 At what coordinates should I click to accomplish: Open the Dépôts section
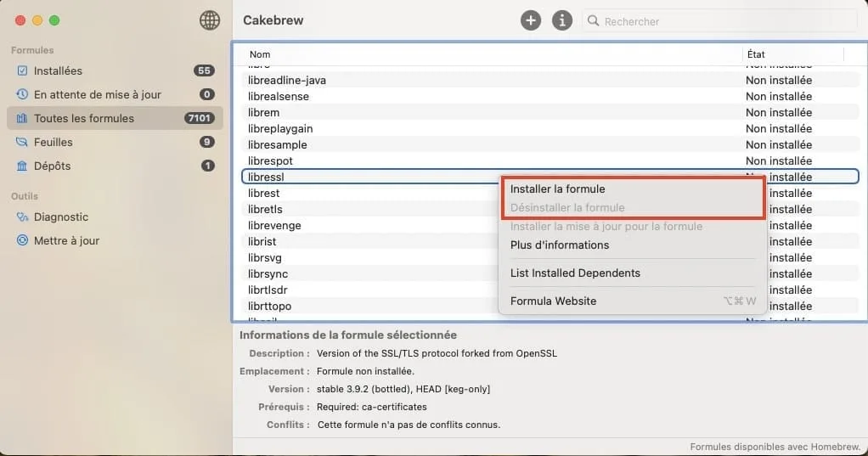[x=115, y=166]
